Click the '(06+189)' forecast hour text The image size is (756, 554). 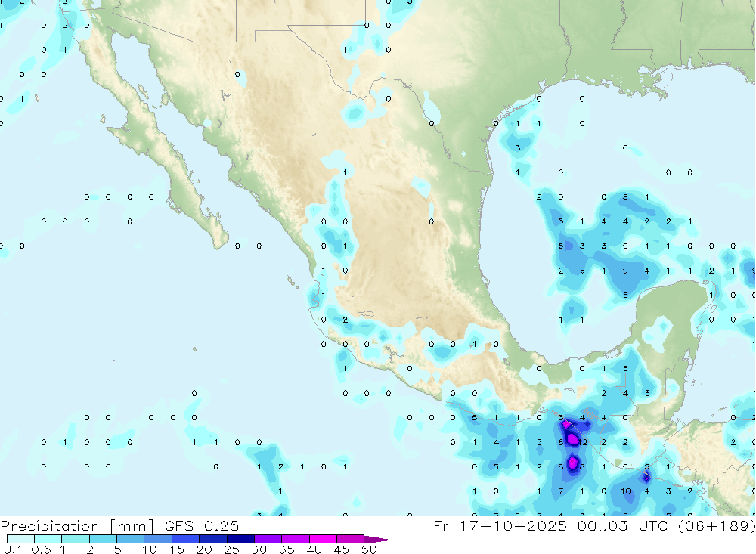(x=718, y=525)
